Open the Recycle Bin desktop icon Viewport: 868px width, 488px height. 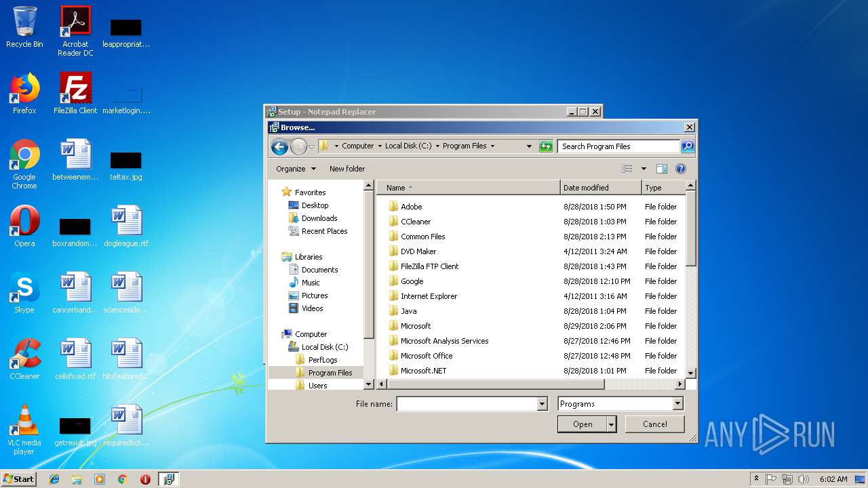pyautogui.click(x=24, y=27)
